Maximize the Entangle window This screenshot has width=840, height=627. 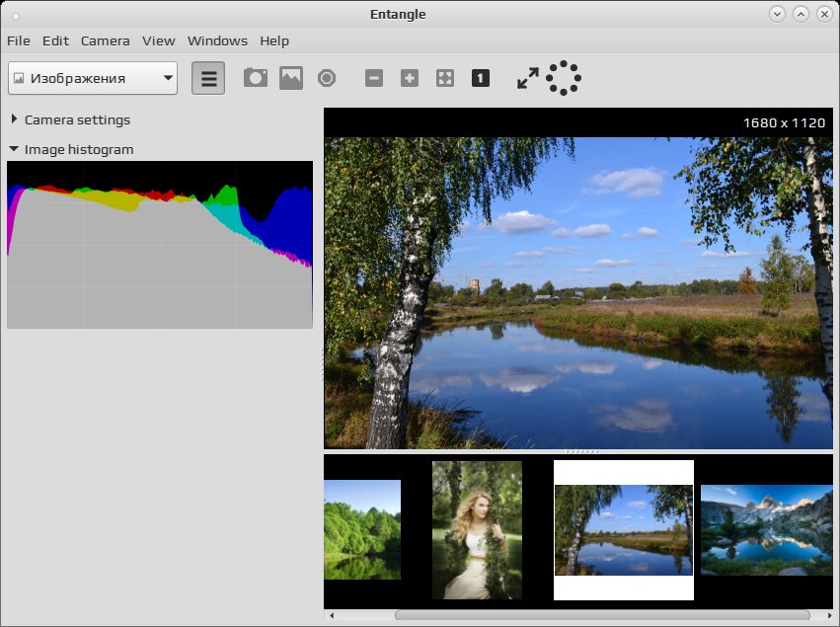coord(801,14)
